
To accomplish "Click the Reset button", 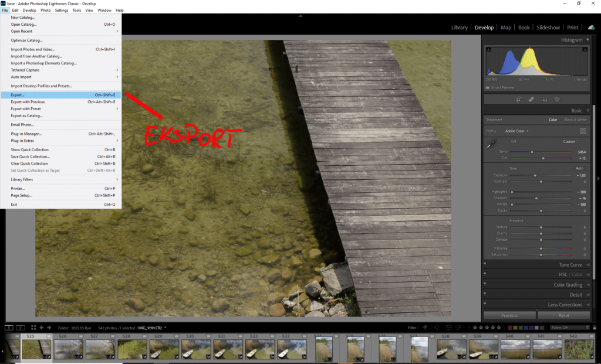I will click(x=563, y=315).
